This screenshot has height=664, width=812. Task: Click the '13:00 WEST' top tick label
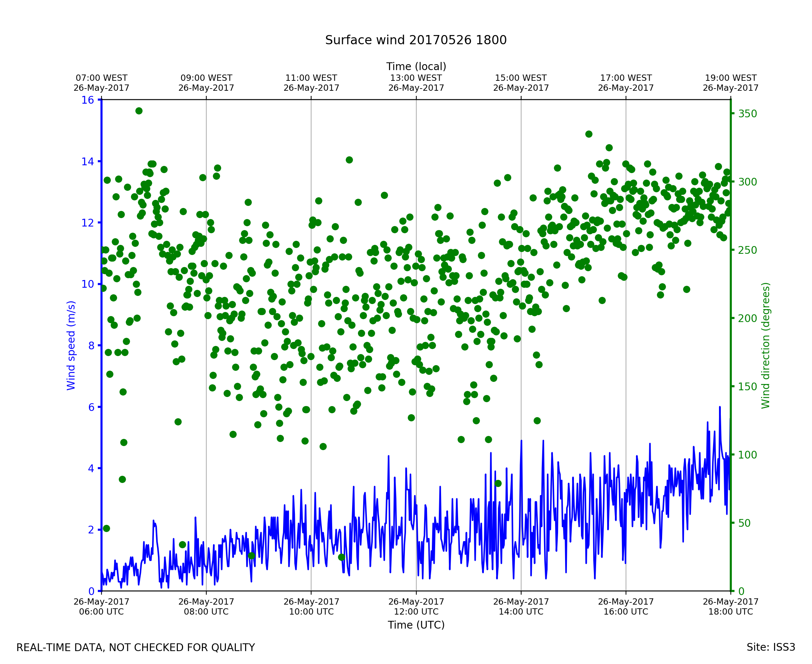pyautogui.click(x=416, y=78)
